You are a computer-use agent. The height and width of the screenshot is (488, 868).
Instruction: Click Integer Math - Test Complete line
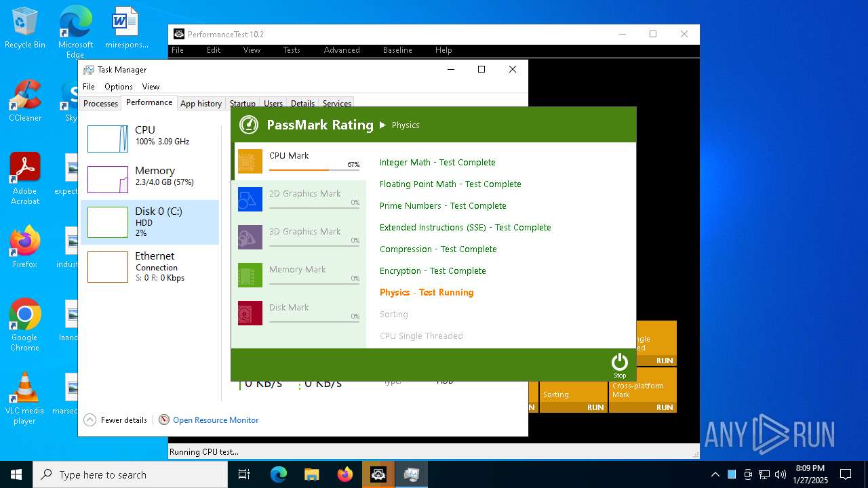pyautogui.click(x=437, y=163)
